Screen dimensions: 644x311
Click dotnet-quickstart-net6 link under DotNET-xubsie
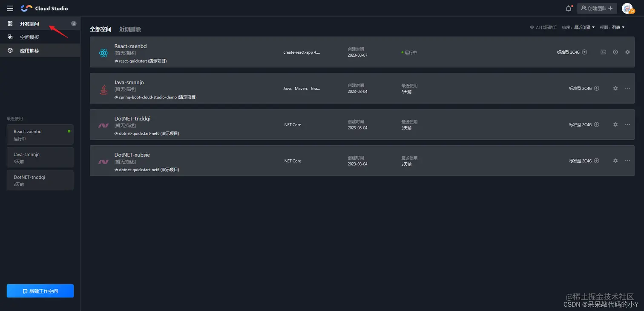coord(147,170)
